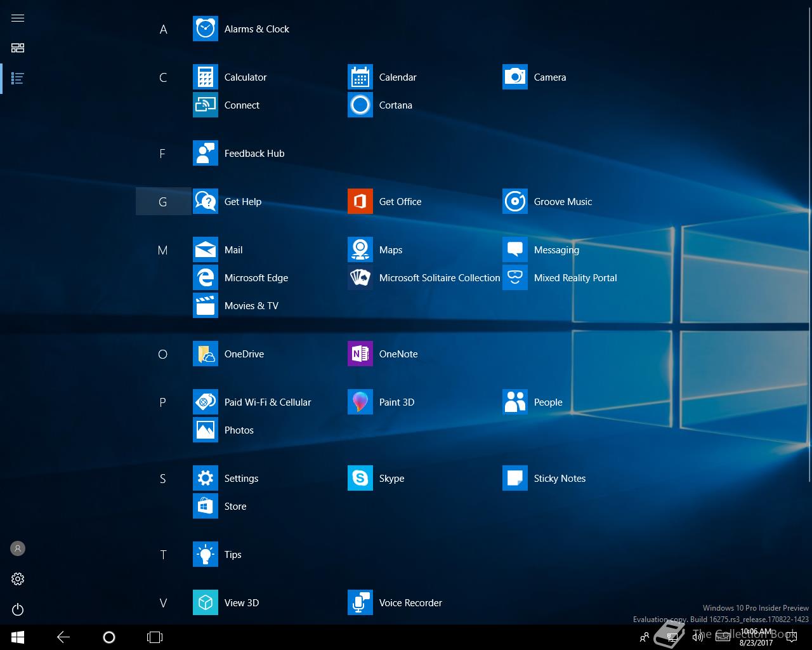Screen dimensions: 812x650
Task: Open the People app icon
Action: click(514, 402)
